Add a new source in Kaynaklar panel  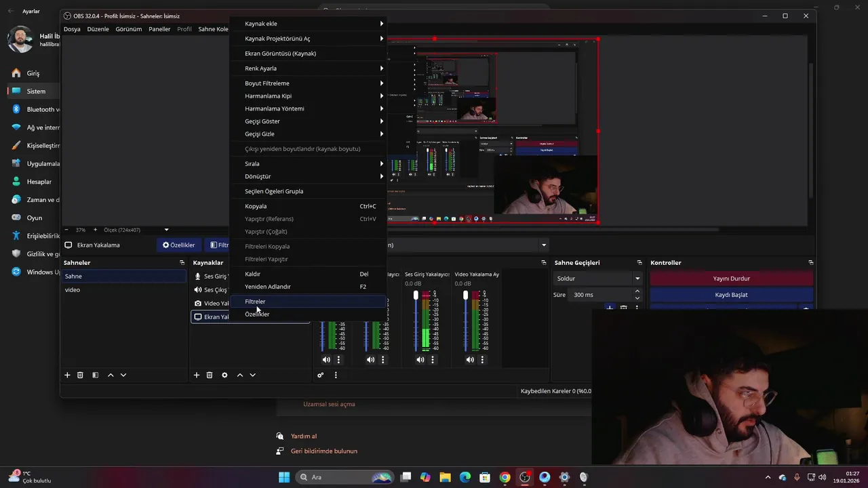197,375
